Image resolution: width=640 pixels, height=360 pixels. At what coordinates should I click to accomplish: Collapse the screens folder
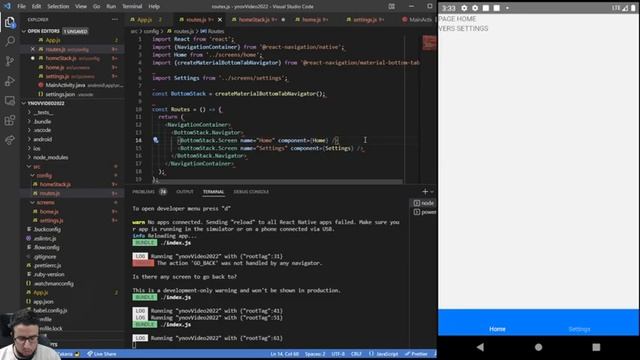45,202
